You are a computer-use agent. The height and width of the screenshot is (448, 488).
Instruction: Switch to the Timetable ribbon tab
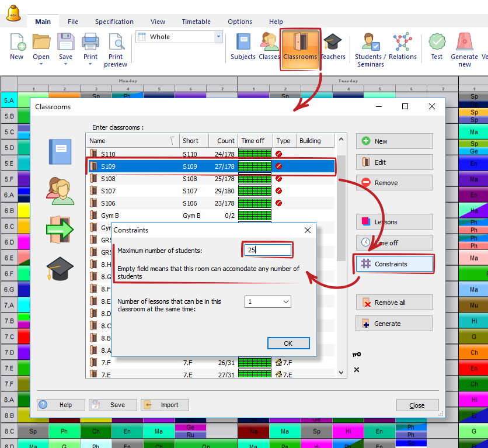196,22
